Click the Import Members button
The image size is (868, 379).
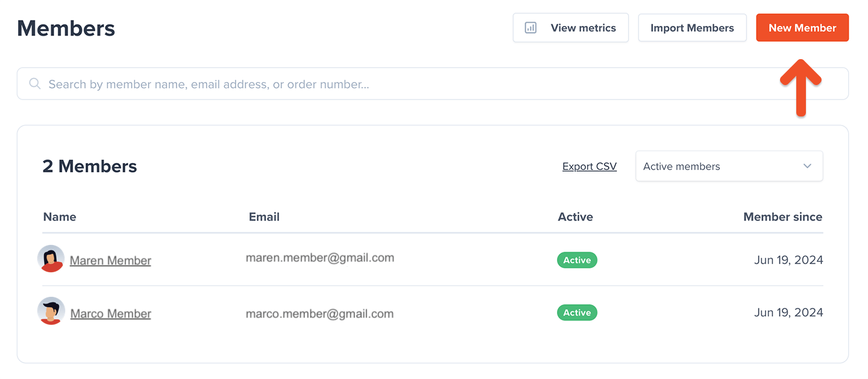point(692,28)
